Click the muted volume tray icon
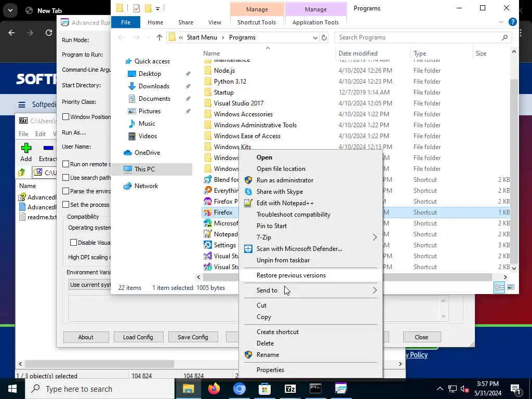Viewport: 532px width, 399px height. pos(465,389)
